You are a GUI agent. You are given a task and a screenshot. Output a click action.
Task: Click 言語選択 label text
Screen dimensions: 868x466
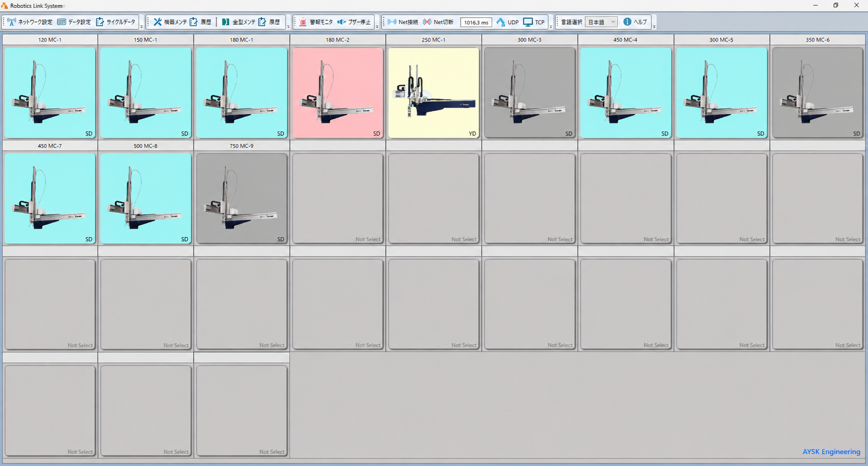572,22
